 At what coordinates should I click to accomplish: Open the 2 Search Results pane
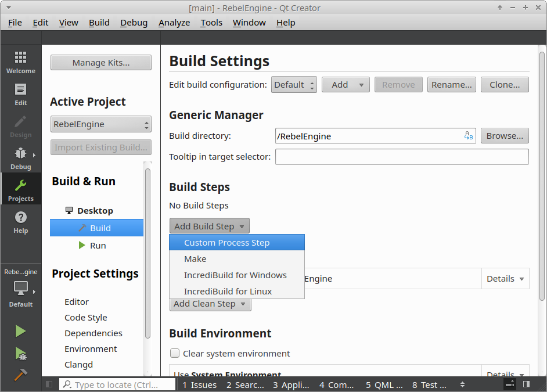tap(245, 384)
